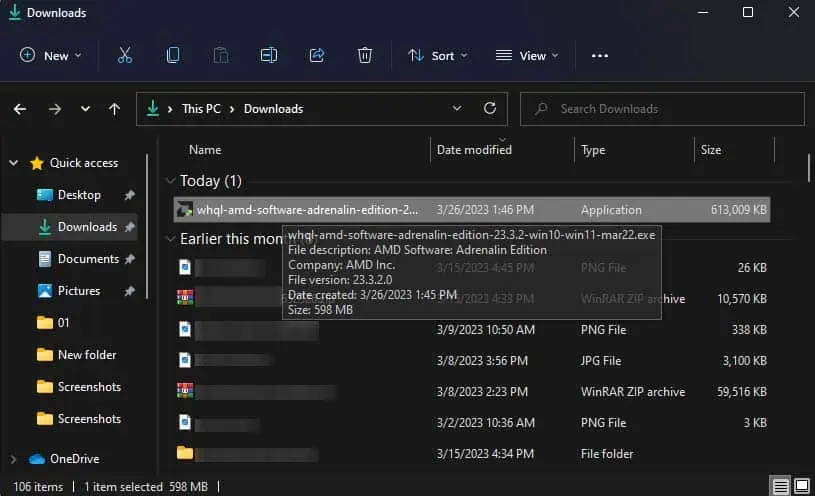This screenshot has height=496, width=815.
Task: Open the New dropdown menu
Action: pos(50,55)
